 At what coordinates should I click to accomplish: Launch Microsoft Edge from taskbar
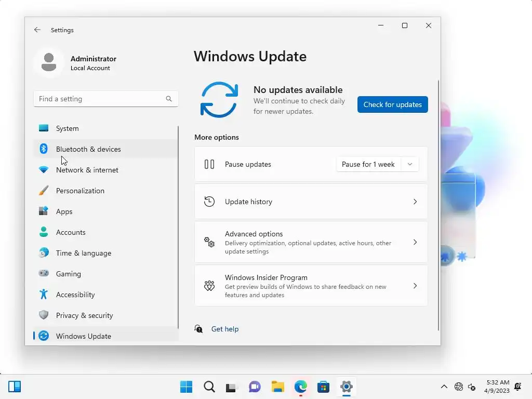point(301,387)
